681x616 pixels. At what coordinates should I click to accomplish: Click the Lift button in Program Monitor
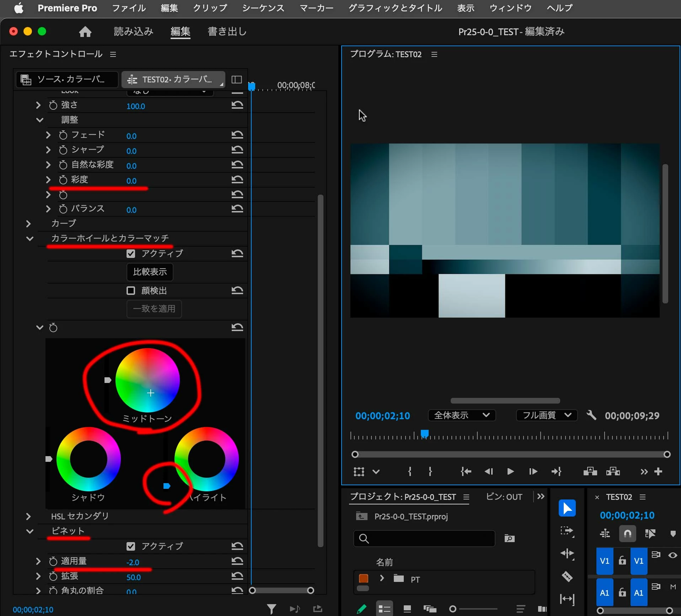coord(590,471)
